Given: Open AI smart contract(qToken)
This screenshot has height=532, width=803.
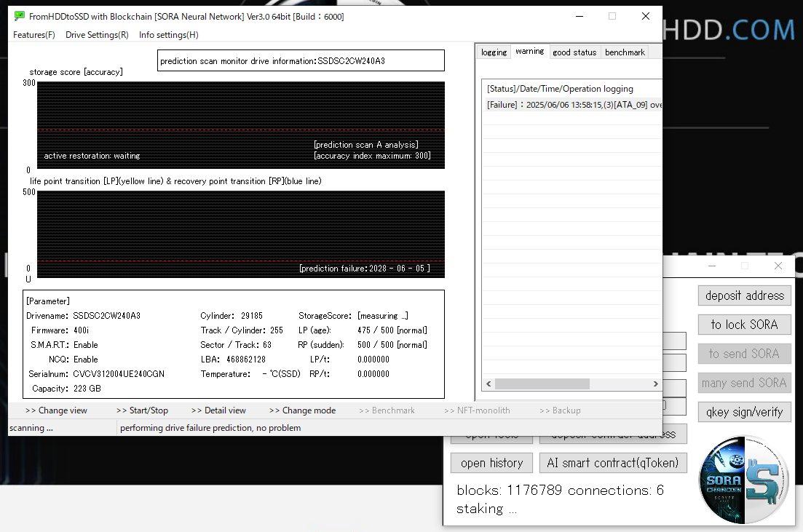Looking at the screenshot, I should (x=613, y=463).
